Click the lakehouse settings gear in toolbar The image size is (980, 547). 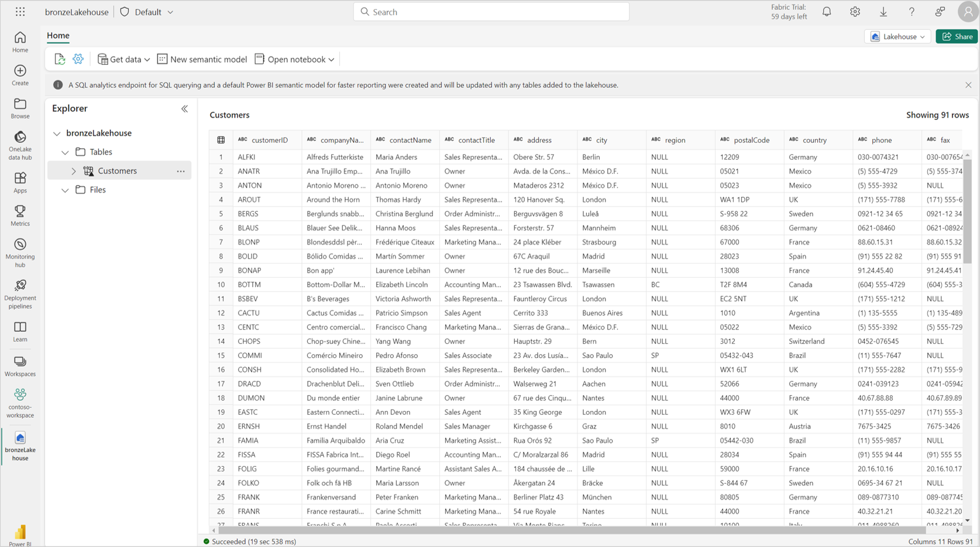(78, 59)
